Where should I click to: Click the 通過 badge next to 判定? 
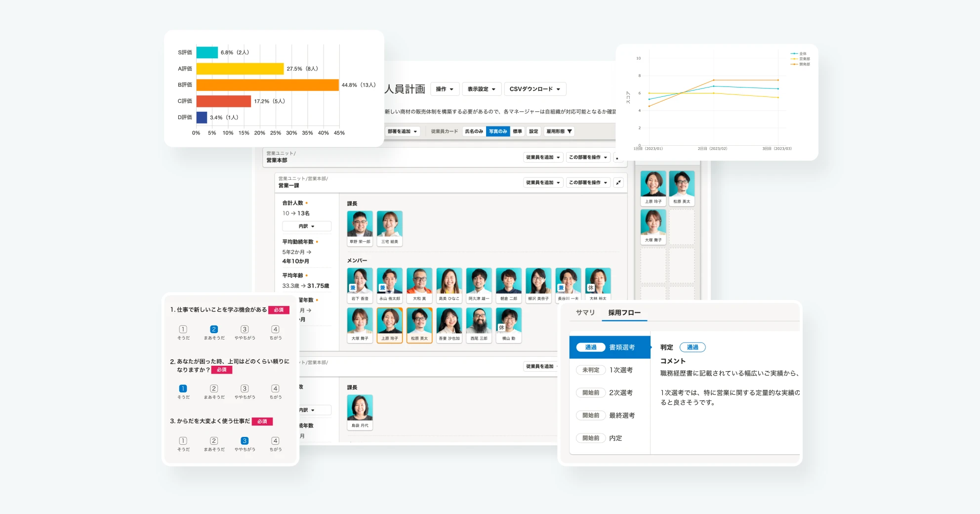pyautogui.click(x=693, y=347)
